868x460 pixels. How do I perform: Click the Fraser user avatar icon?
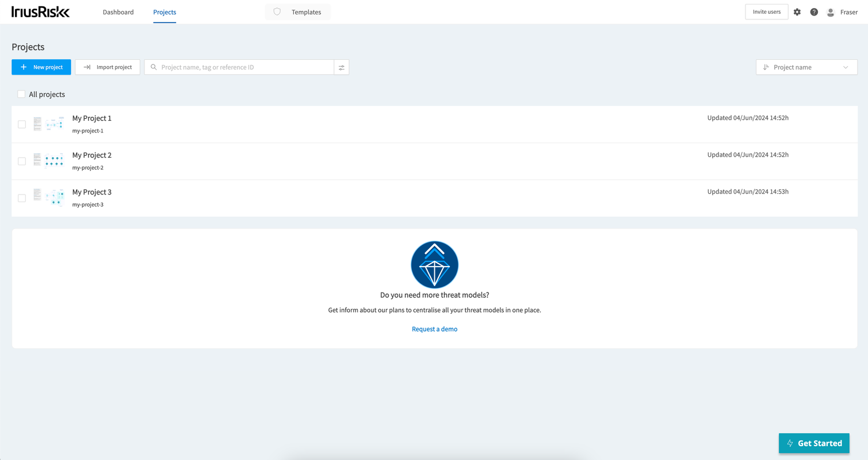tap(831, 12)
